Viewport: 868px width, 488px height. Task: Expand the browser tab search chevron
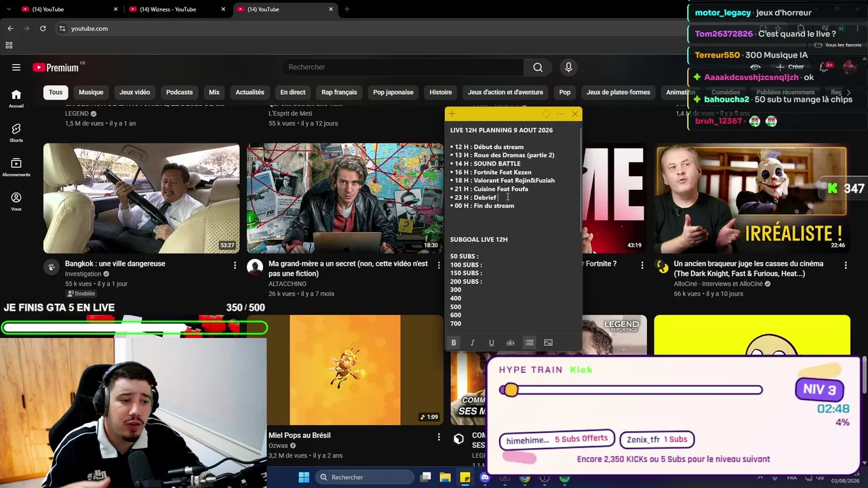[9, 9]
